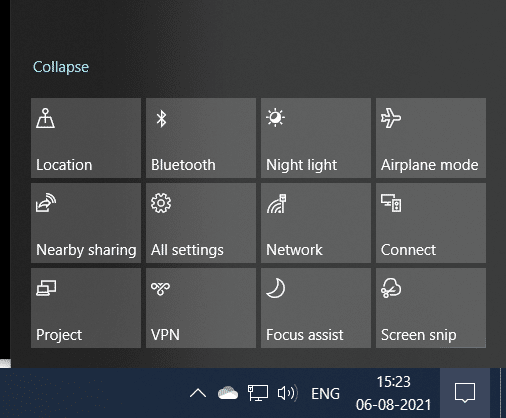Open OneDrive cloud tray icon
This screenshot has width=506, height=418.
pos(228,393)
